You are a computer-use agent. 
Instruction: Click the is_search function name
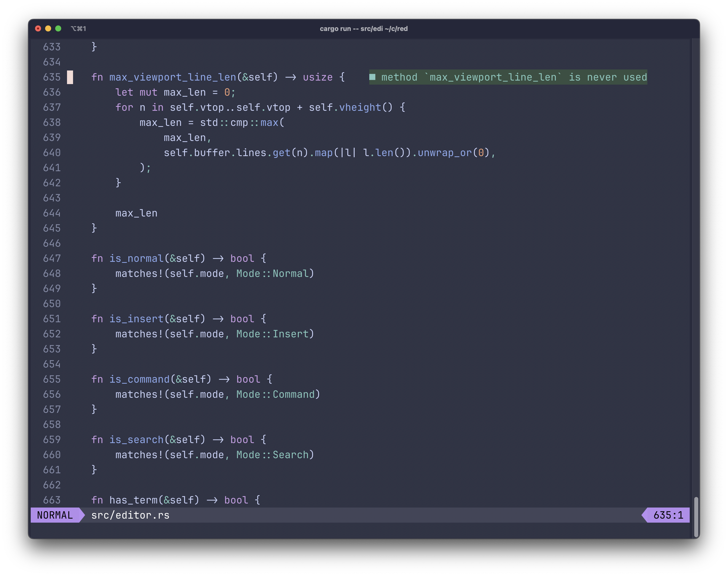tap(136, 439)
